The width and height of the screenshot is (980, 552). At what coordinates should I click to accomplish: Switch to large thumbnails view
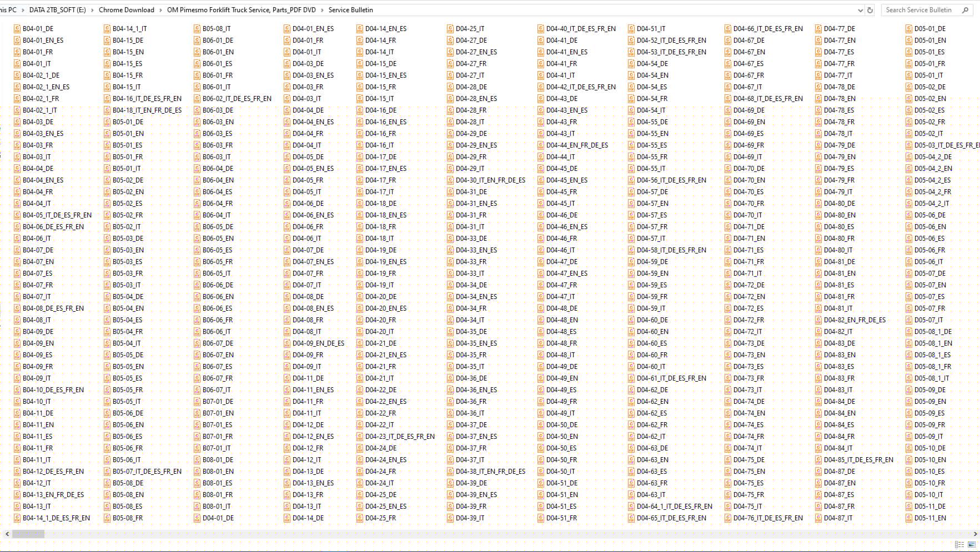972,545
